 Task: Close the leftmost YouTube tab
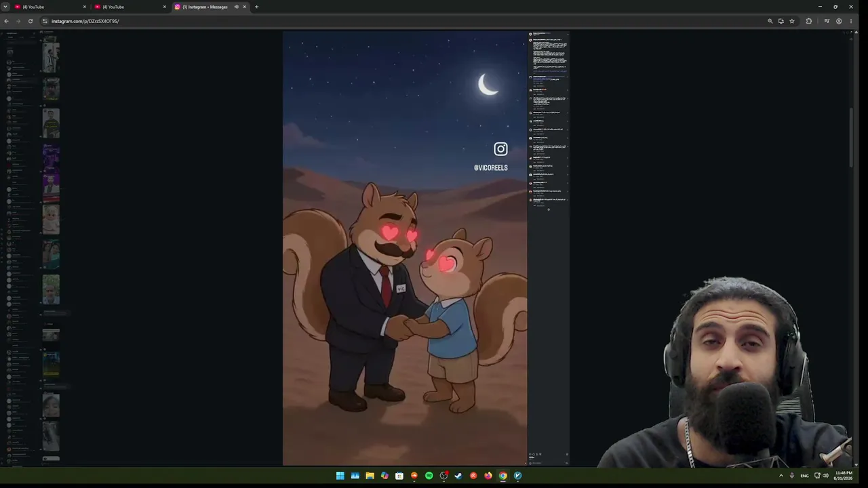(85, 7)
